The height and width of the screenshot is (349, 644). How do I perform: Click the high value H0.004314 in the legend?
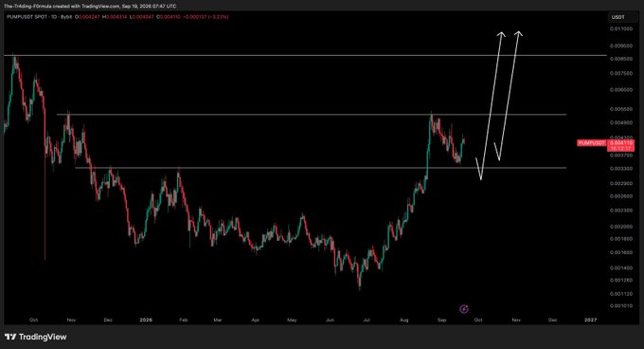[115, 17]
